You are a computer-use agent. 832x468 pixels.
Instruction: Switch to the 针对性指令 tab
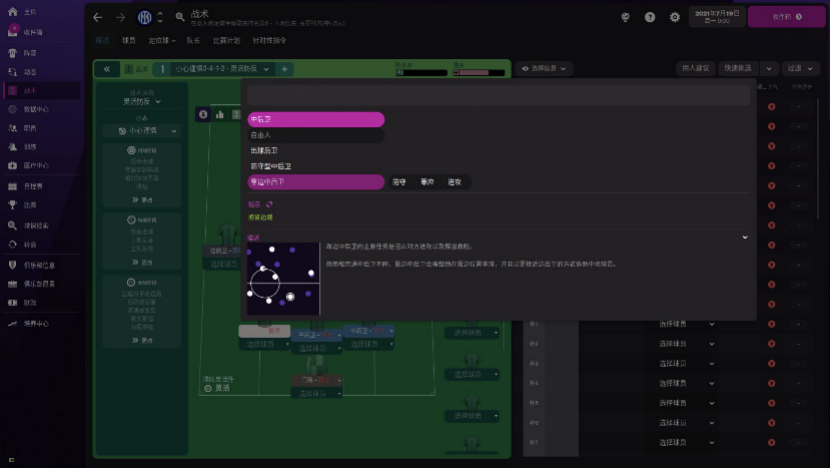270,40
